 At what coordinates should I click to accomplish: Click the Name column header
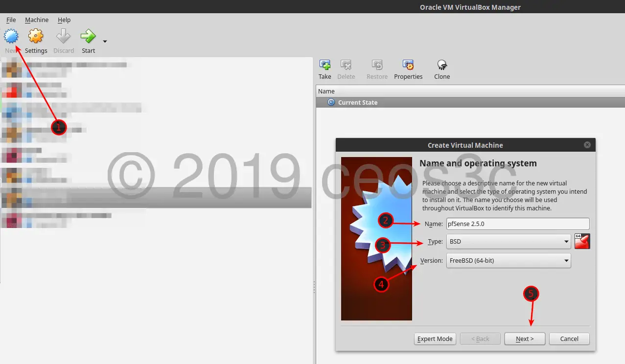click(x=471, y=91)
